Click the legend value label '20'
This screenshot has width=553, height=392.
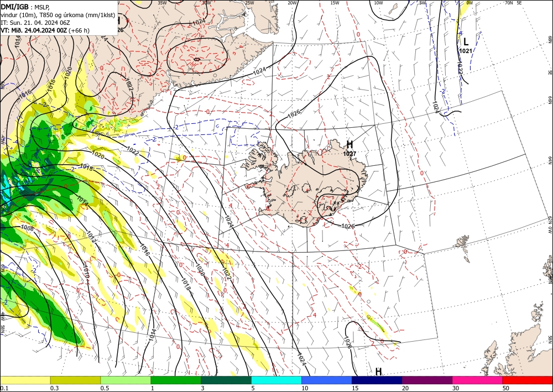point(405,388)
